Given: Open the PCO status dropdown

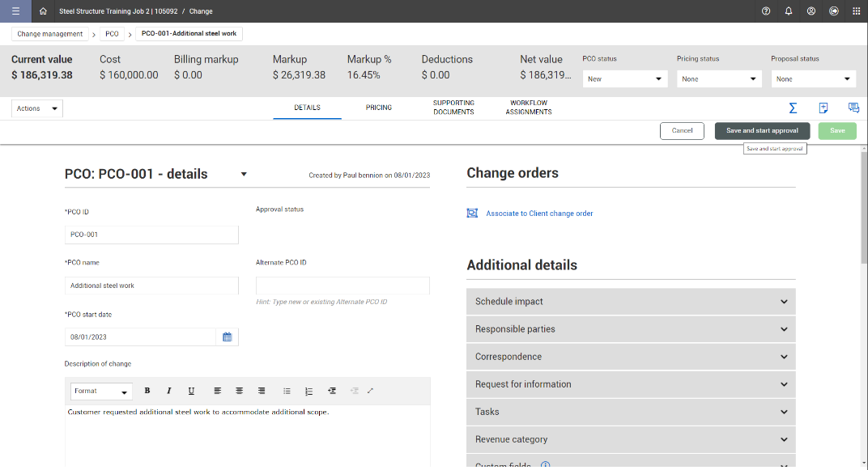Looking at the screenshot, I should coord(624,79).
